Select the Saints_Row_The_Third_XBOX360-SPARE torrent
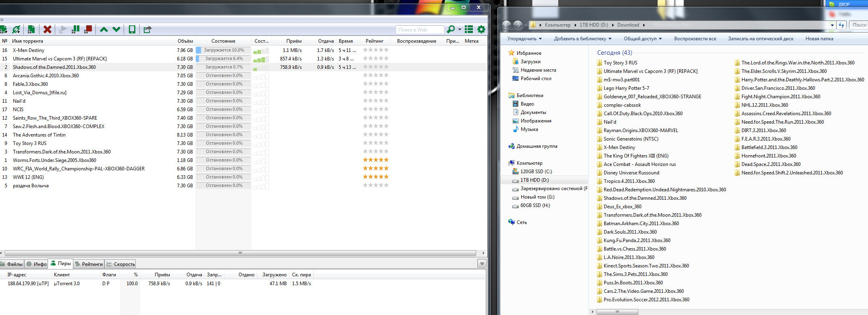Screen dimensions: 868x315 pos(243,118)
